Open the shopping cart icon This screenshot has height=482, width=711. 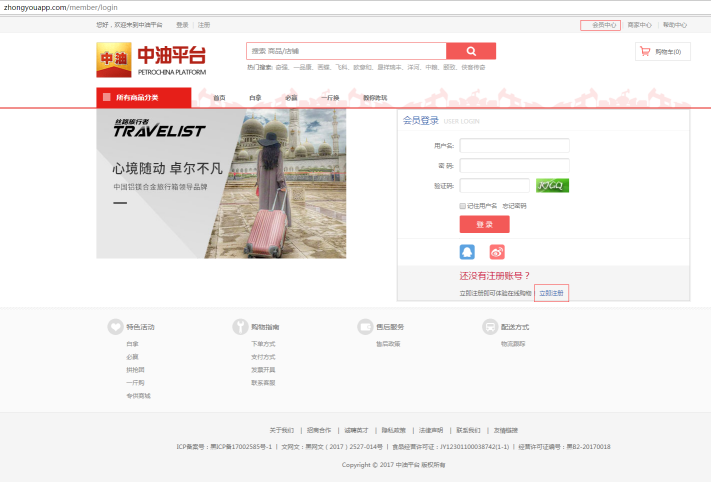point(645,51)
